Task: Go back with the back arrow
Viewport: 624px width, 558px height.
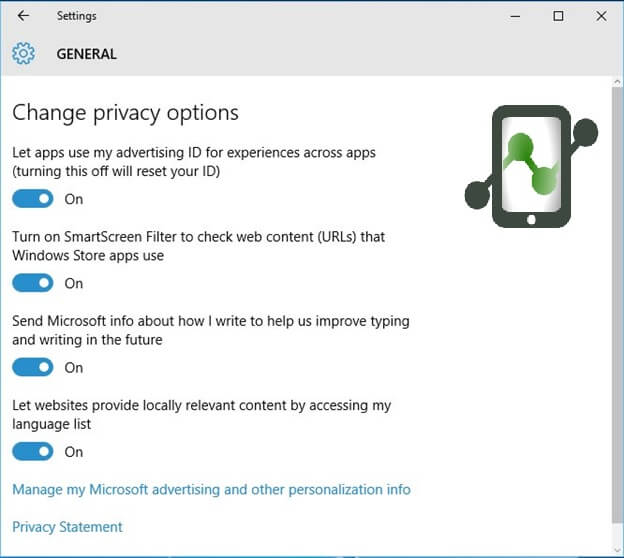Action: (23, 16)
